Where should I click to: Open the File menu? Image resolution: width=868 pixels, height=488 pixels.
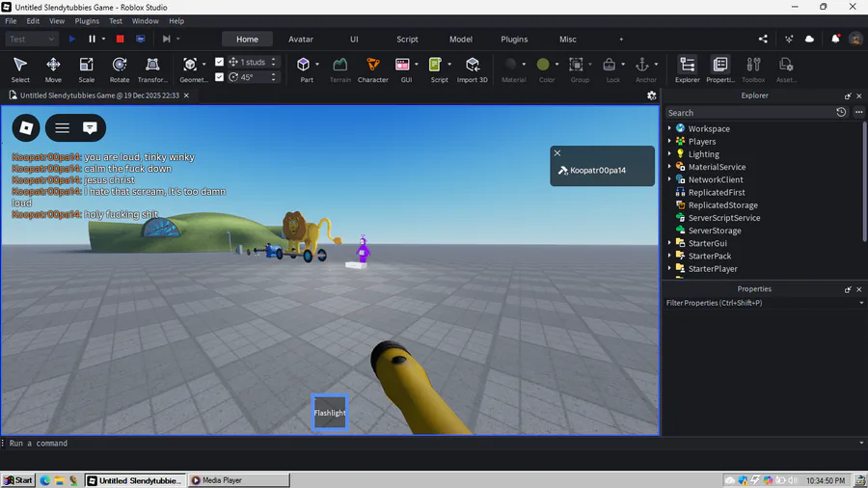(11, 21)
